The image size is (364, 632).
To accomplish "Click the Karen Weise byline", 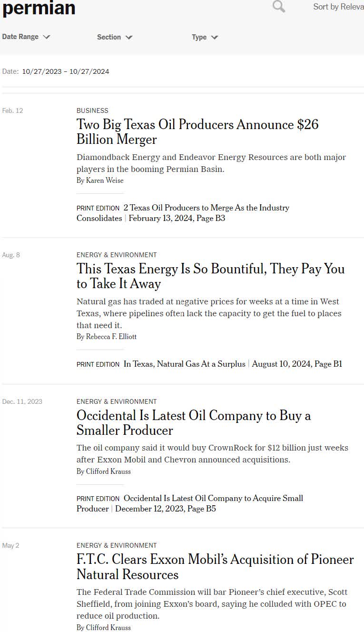I will point(100,181).
